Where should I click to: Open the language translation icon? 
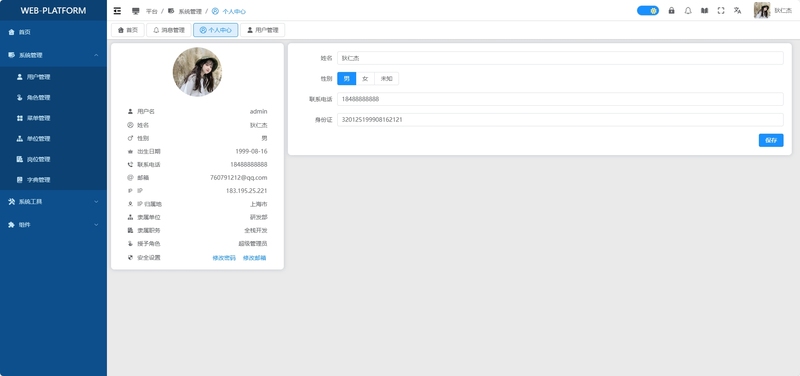[x=737, y=10]
